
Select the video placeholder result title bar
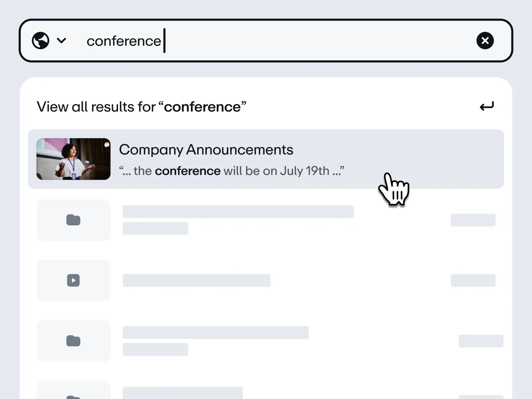pyautogui.click(x=196, y=280)
